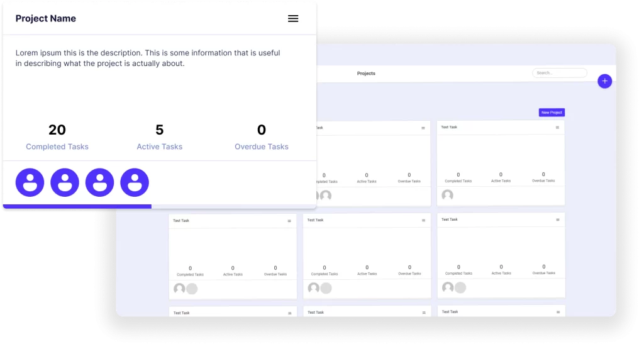Select the last purple user avatar

tap(135, 182)
